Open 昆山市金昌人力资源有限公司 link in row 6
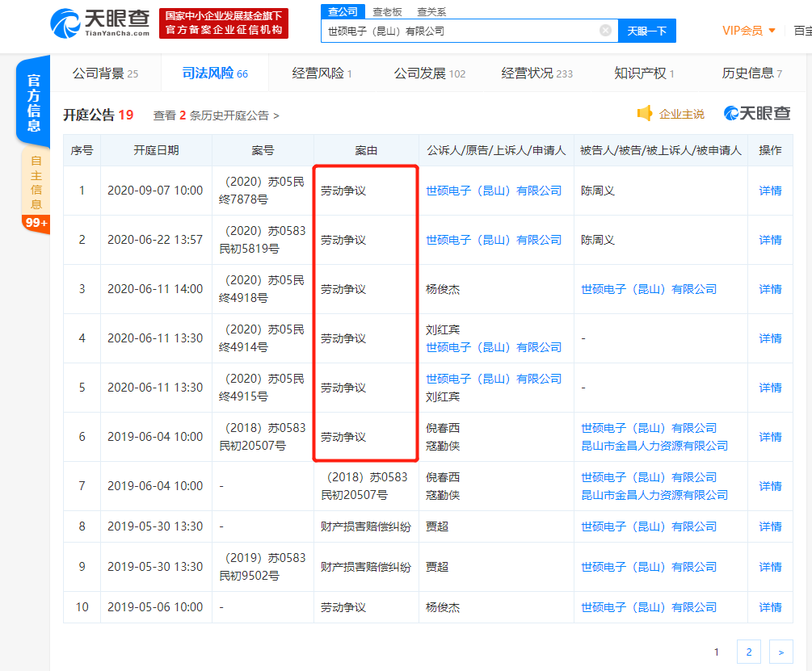812x671 pixels. [654, 446]
